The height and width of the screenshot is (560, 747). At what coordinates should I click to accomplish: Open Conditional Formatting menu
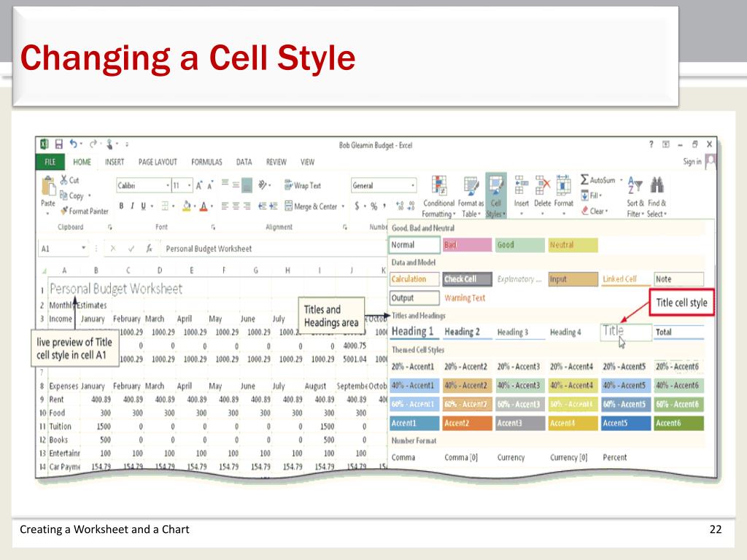pos(438,196)
